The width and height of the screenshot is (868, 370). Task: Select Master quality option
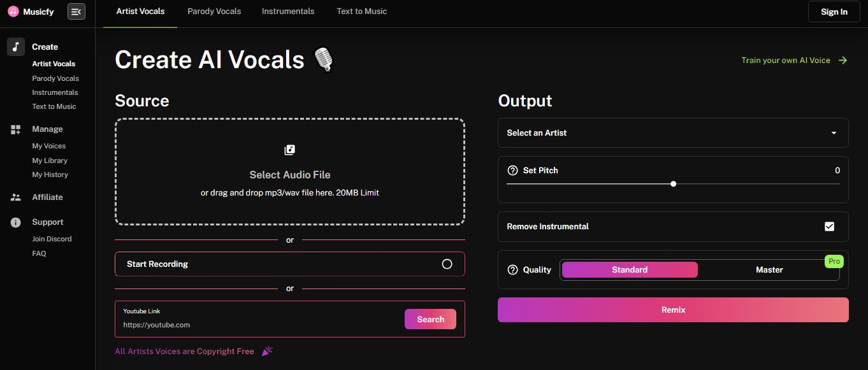(769, 270)
